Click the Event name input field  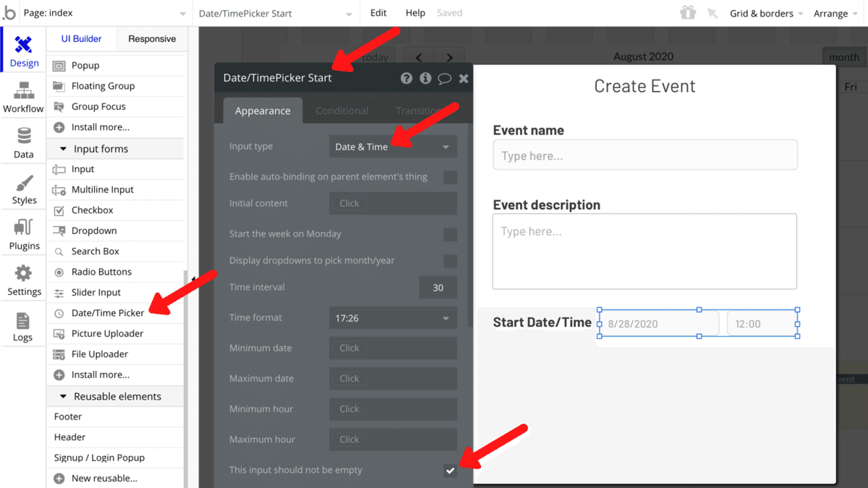pyautogui.click(x=645, y=155)
